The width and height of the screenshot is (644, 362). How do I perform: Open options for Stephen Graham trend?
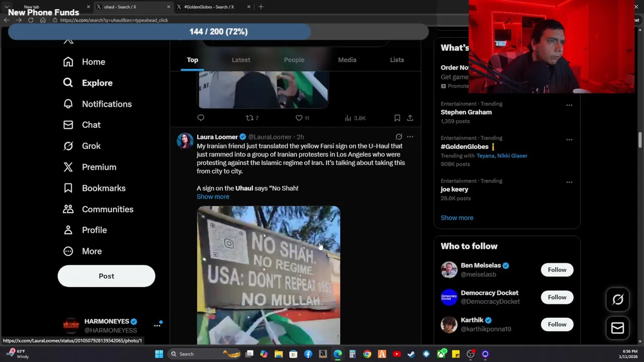click(569, 105)
